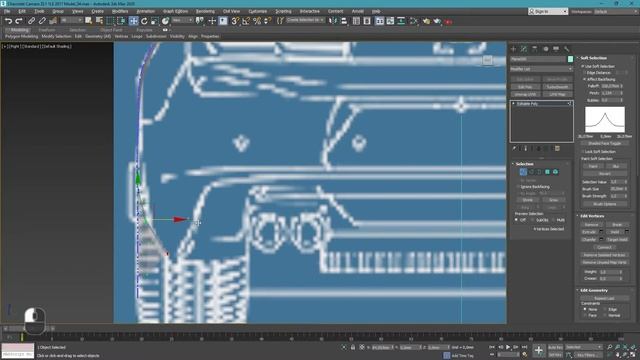Open the Material Editor toolbar icon

pyautogui.click(x=413, y=21)
